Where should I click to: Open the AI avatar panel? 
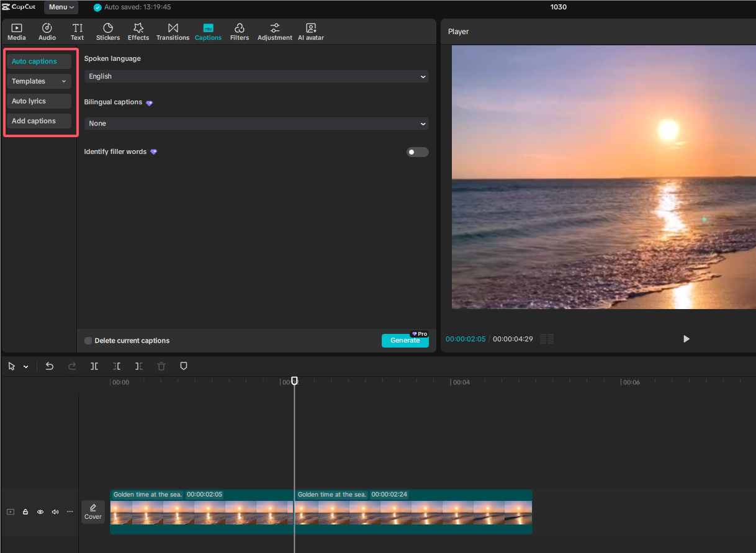pyautogui.click(x=310, y=31)
